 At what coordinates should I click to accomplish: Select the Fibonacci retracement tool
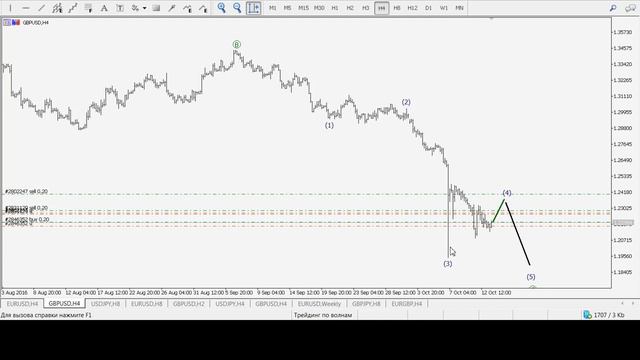click(x=73, y=8)
